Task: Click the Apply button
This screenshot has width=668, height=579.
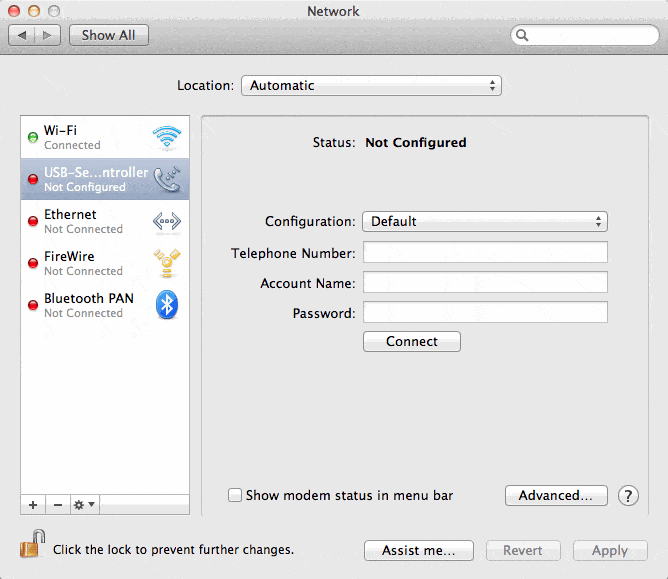Action: point(610,550)
